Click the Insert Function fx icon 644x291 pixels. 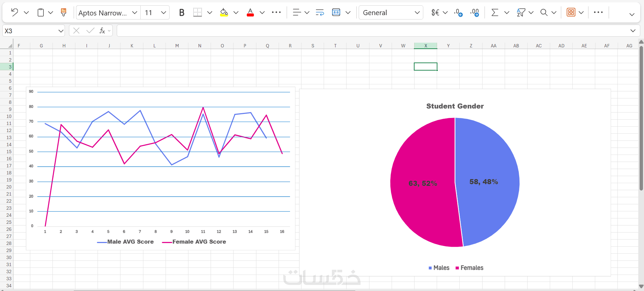click(x=102, y=31)
